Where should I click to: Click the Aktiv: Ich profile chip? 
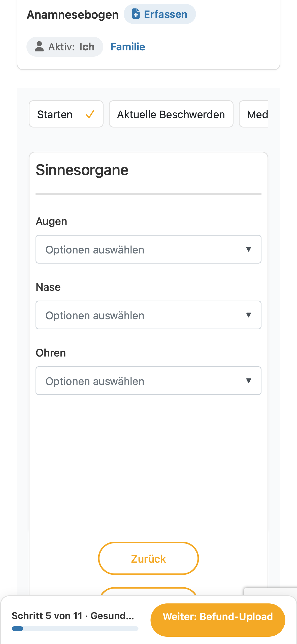65,47
